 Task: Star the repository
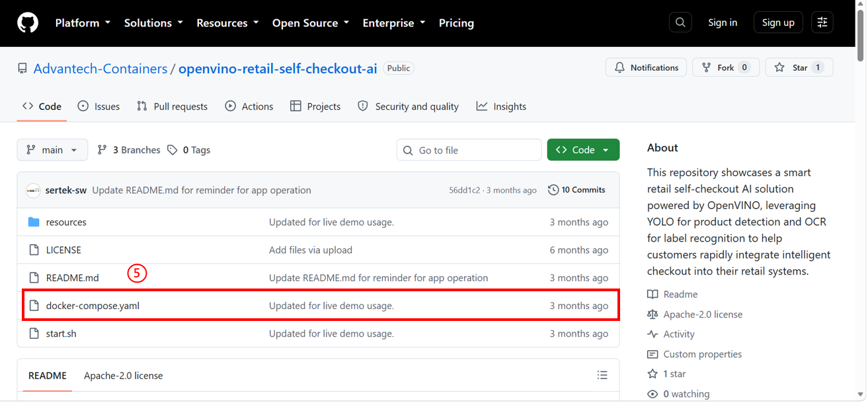(x=799, y=67)
